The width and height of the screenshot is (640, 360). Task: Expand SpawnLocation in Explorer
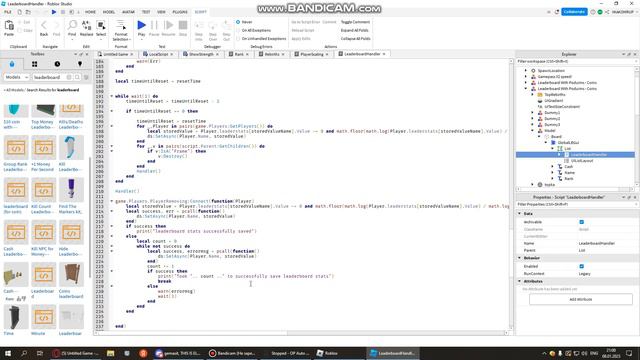pos(526,71)
